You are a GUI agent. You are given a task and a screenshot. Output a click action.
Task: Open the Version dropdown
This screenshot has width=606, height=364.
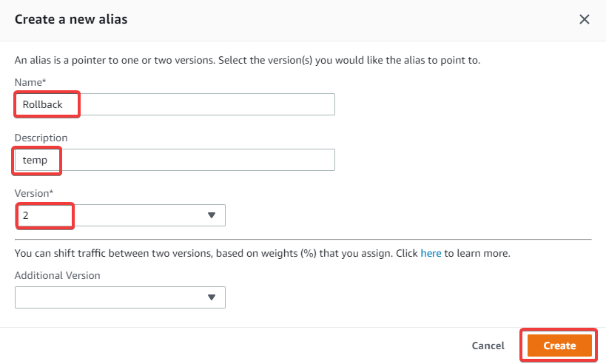(x=120, y=215)
